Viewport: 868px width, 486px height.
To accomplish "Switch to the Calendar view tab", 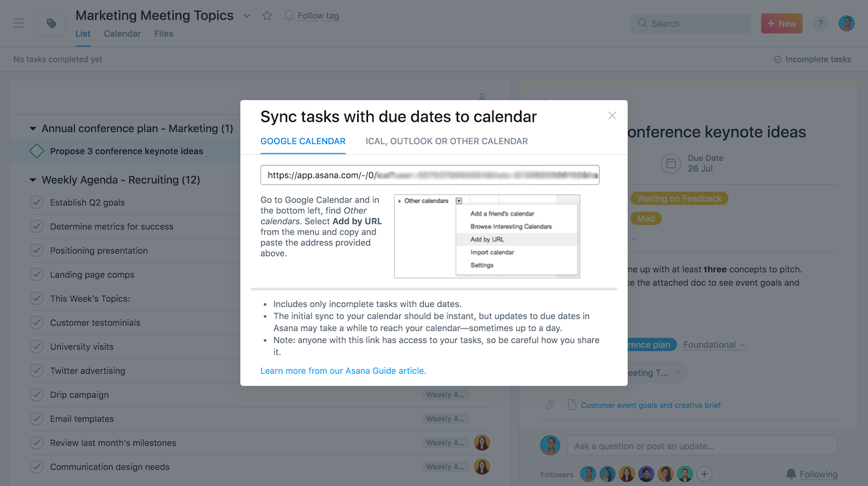I will coord(122,33).
